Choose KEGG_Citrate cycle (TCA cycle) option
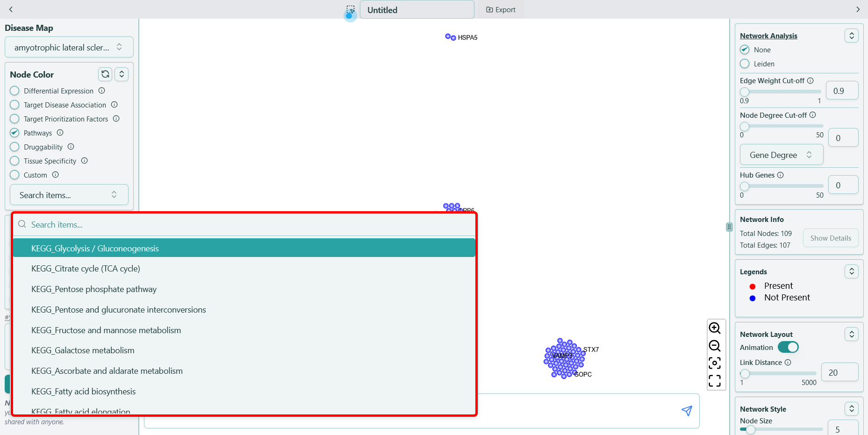Screen dimensions: 868x435 (86, 269)
